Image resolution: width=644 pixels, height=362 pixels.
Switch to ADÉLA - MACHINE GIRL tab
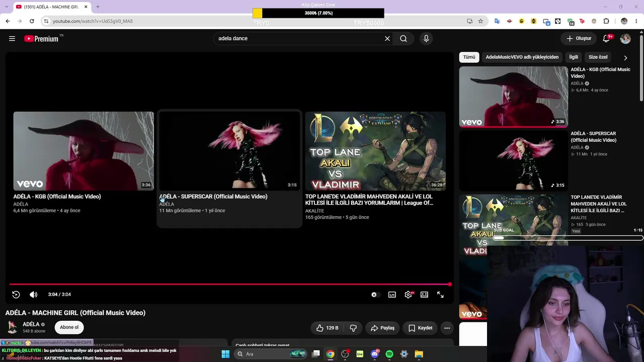(x=51, y=7)
